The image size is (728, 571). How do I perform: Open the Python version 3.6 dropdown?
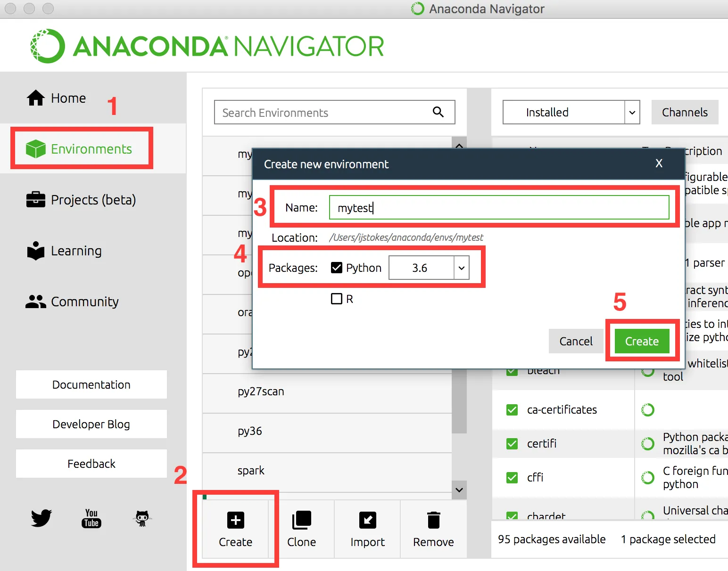429,268
